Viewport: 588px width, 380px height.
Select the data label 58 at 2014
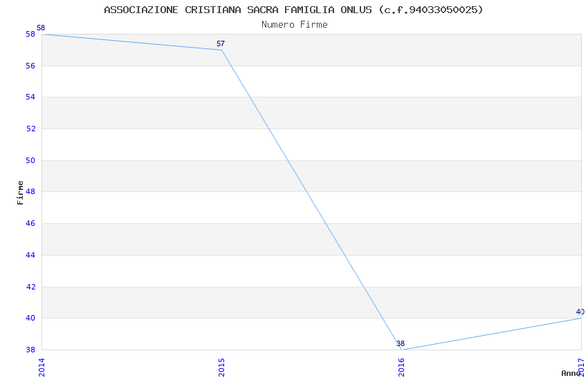click(41, 28)
